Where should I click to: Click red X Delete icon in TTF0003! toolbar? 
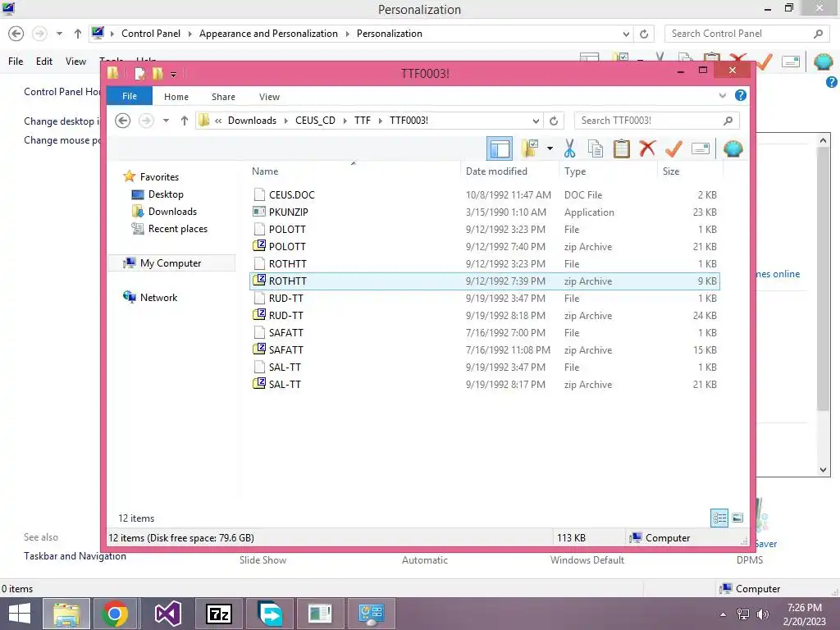click(x=647, y=148)
